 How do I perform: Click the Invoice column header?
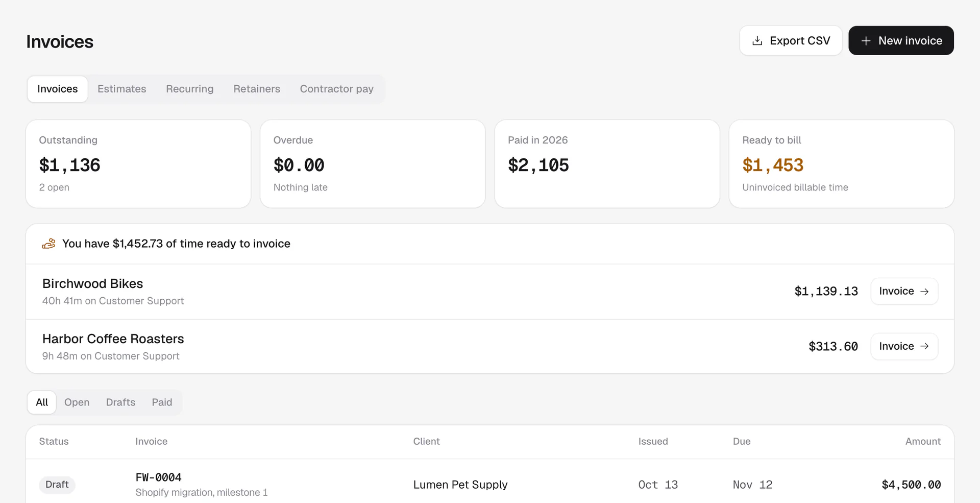pyautogui.click(x=152, y=442)
